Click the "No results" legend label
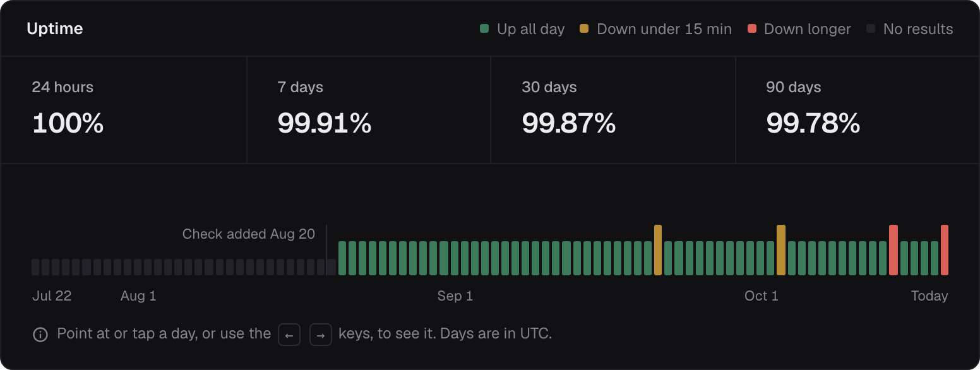This screenshot has width=980, height=370. (x=918, y=29)
